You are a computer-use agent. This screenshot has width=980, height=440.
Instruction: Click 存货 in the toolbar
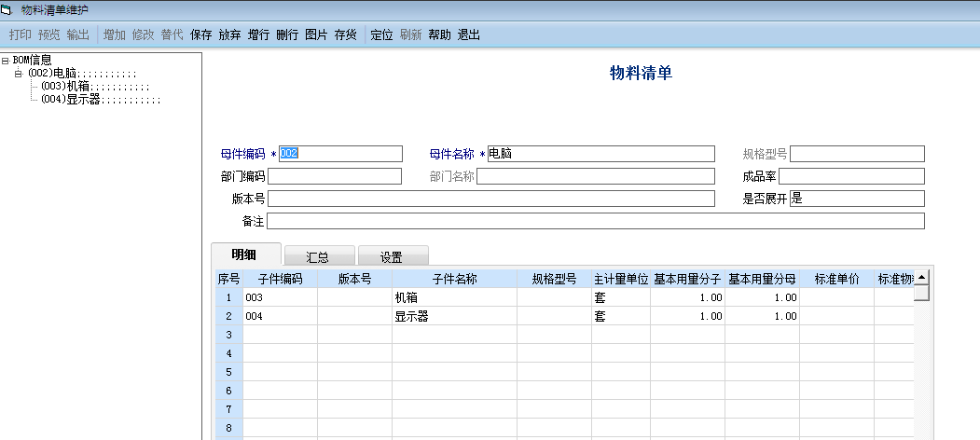click(345, 34)
